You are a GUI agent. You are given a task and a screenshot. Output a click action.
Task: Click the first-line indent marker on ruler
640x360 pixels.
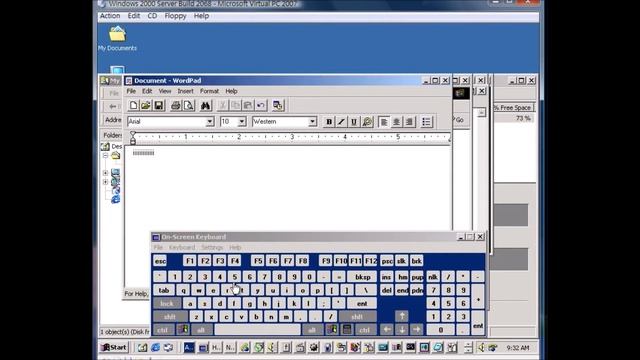133,133
